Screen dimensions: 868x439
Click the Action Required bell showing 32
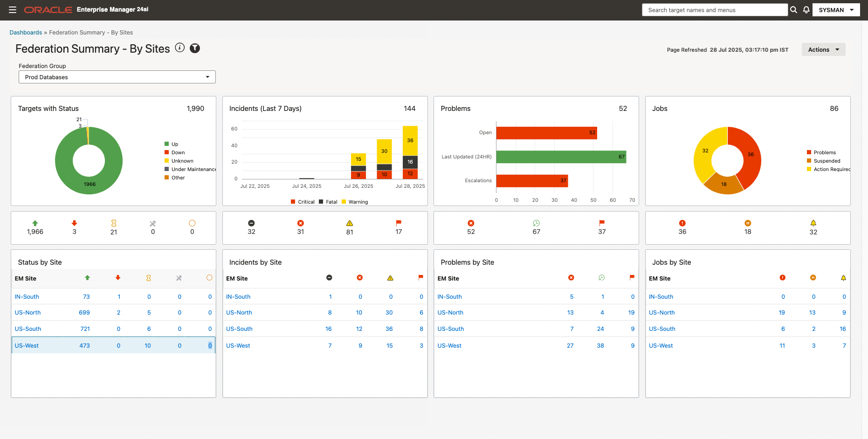[813, 223]
